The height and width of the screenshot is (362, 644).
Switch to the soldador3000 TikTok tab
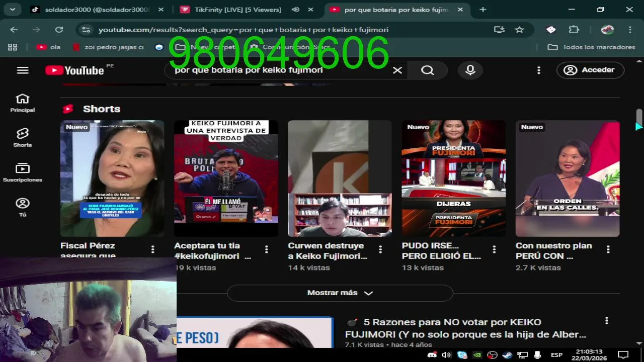98,10
